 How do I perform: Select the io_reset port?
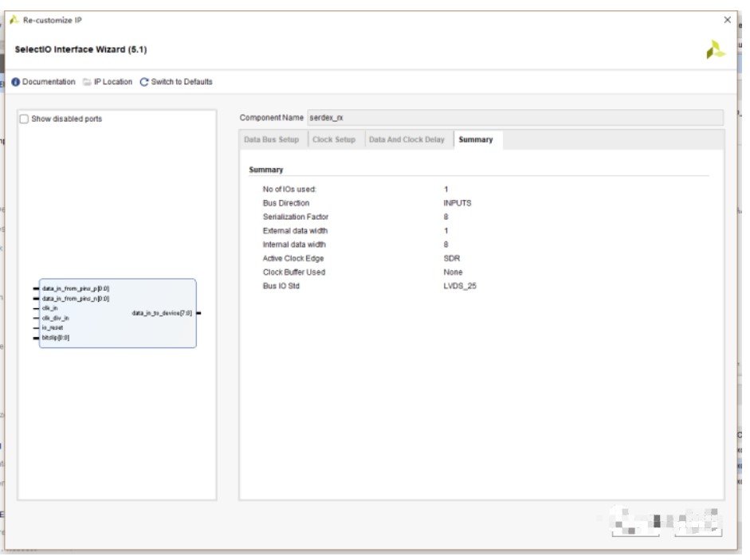coord(53,328)
